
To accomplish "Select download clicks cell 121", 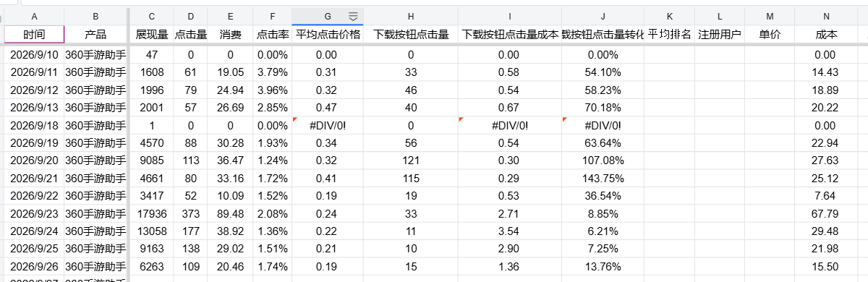I will coord(410,161).
